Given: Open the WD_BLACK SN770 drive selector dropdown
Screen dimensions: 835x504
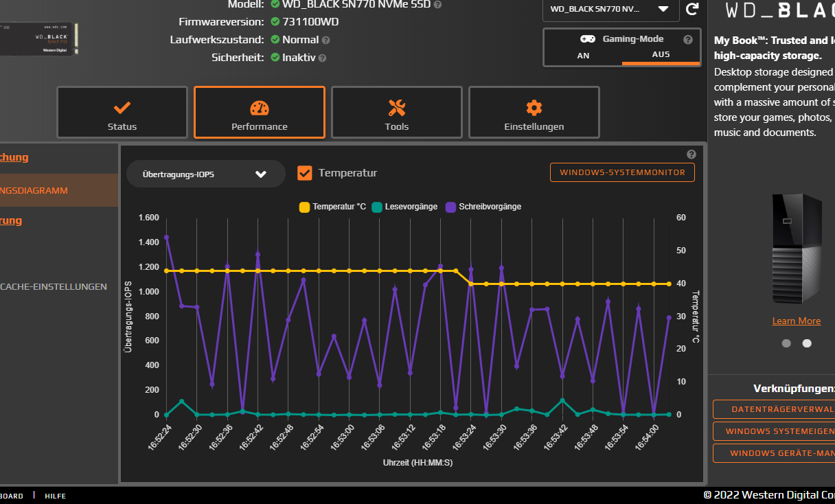Looking at the screenshot, I should pyautogui.click(x=611, y=10).
